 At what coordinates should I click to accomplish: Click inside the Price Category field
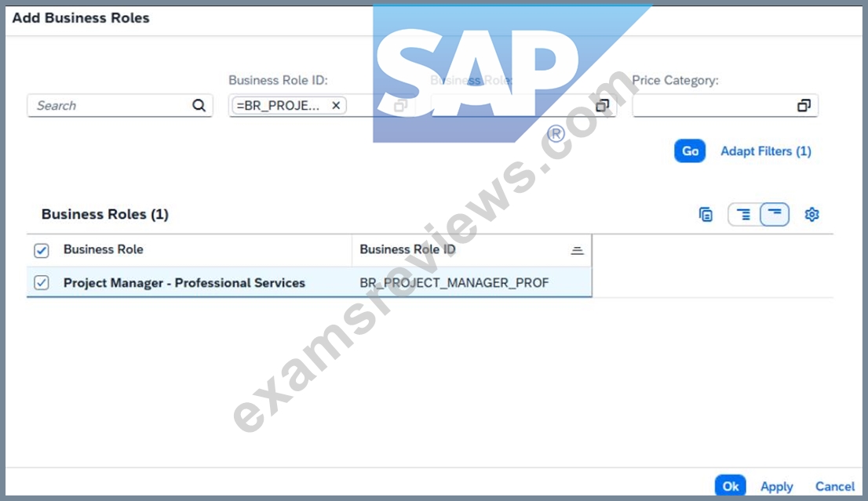click(x=713, y=106)
